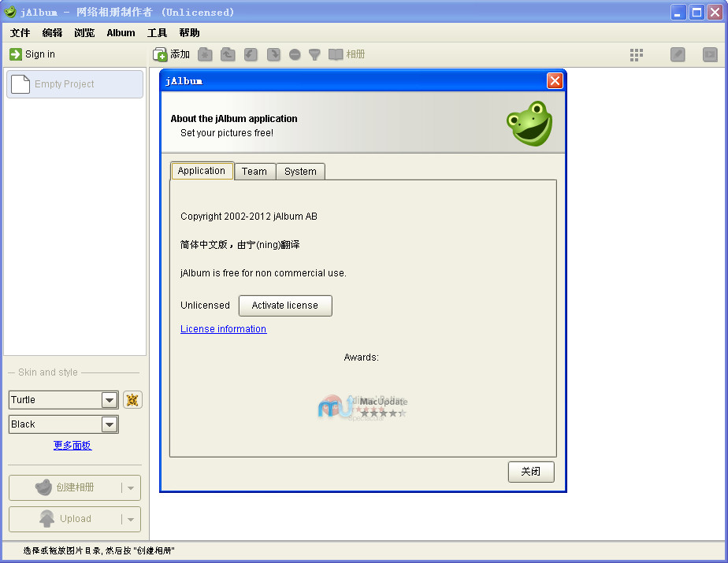Click the MacUpdate award badge
The width and height of the screenshot is (728, 563).
point(363,407)
